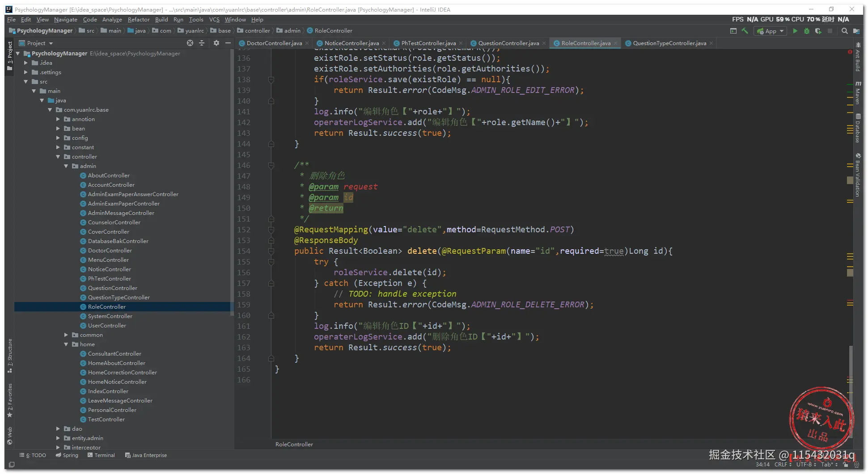868x474 pixels.
Task: Close the QuestionTypeController.java tab
Action: pyautogui.click(x=711, y=43)
